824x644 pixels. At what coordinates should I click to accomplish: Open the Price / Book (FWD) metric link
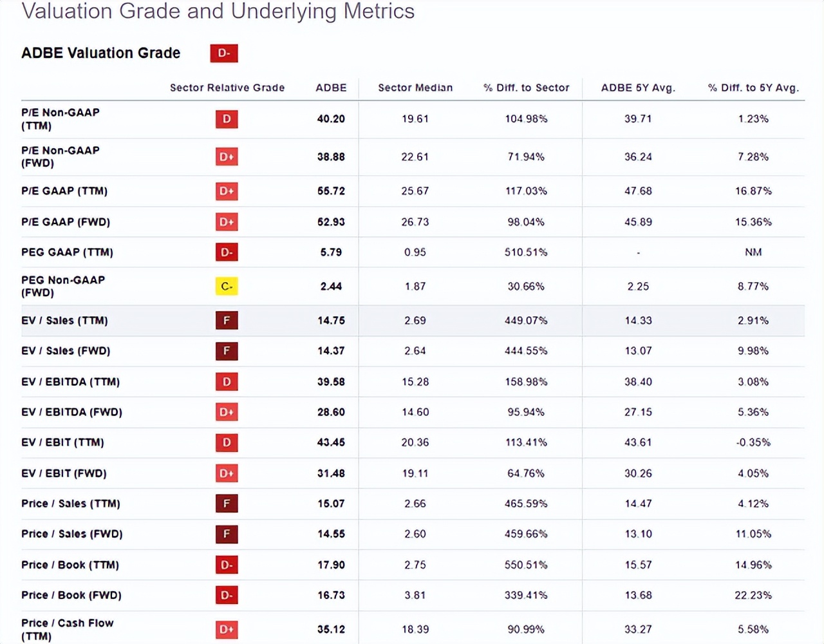coord(71,595)
